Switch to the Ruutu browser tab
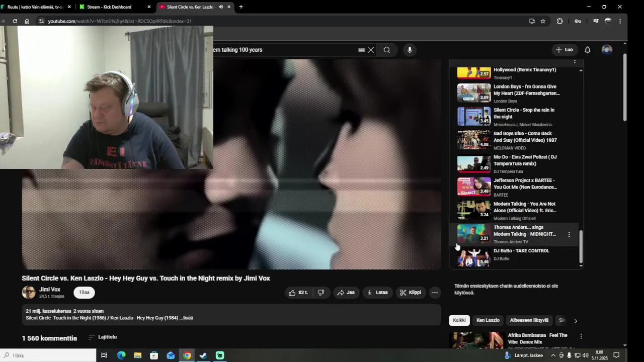The image size is (644, 362). pyautogui.click(x=35, y=7)
